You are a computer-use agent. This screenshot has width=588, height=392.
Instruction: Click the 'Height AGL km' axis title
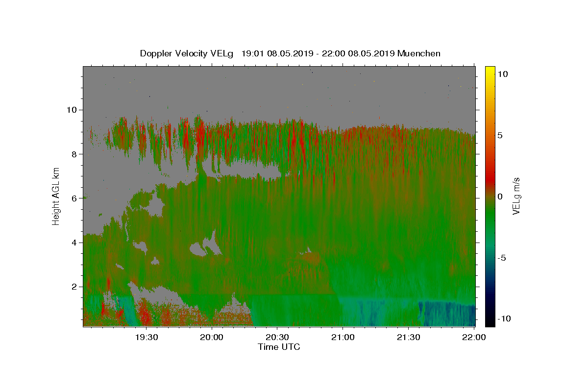click(56, 196)
